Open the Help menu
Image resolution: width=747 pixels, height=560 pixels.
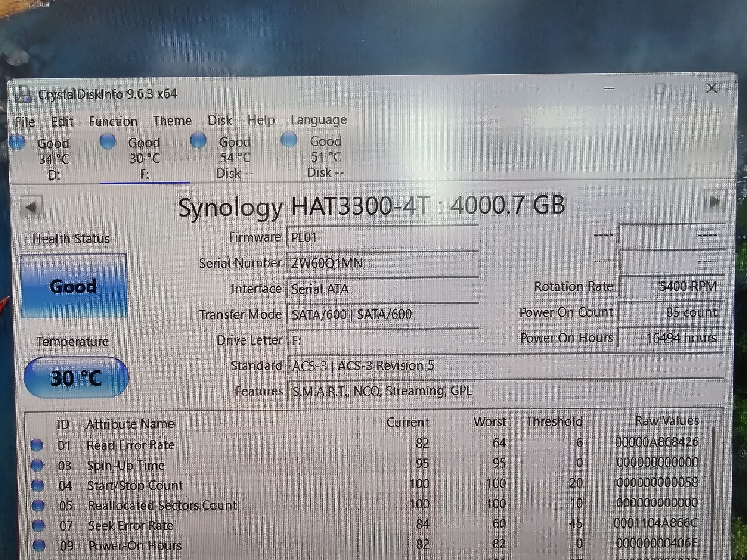coord(261,120)
